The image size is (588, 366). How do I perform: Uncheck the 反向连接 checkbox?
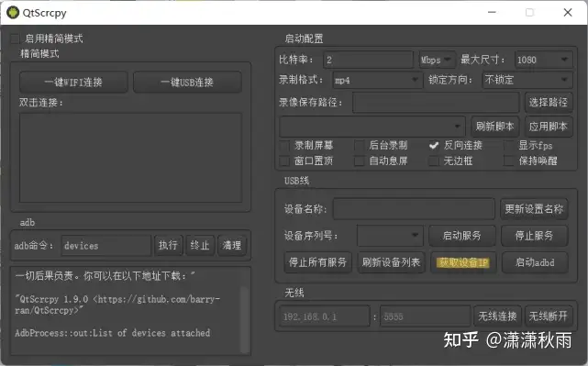(x=434, y=146)
